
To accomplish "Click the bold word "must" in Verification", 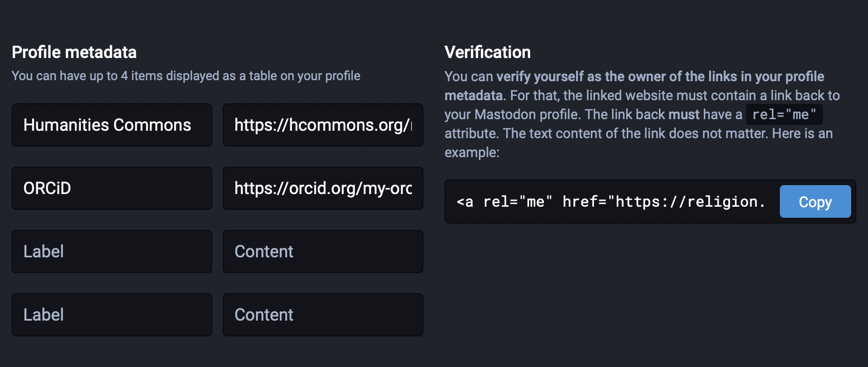I will coord(684,114).
